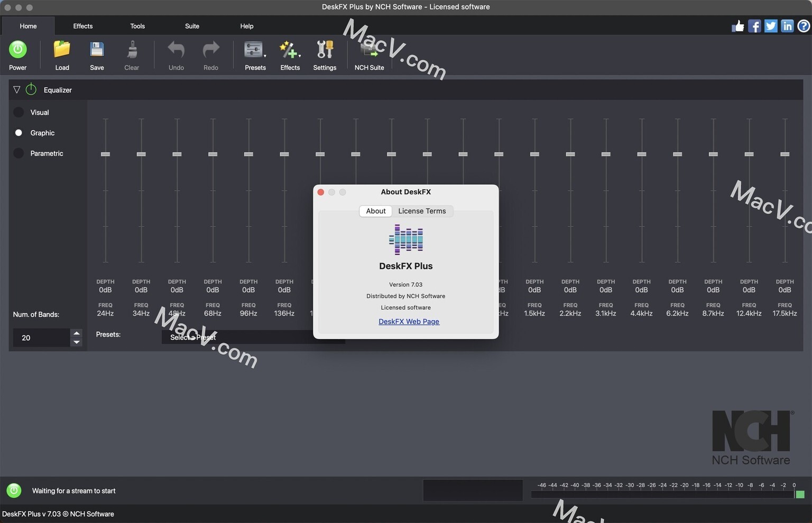This screenshot has height=523, width=812.
Task: Click the 8.7kHz band slider handle
Action: [713, 154]
